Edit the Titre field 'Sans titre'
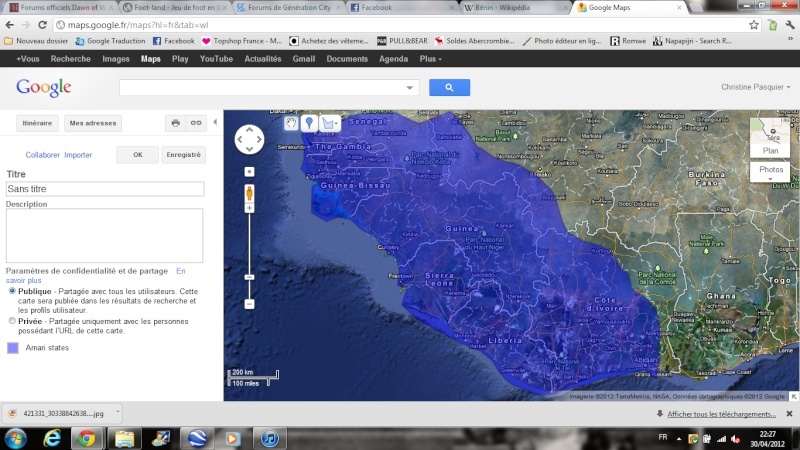800x450 pixels. (105, 189)
